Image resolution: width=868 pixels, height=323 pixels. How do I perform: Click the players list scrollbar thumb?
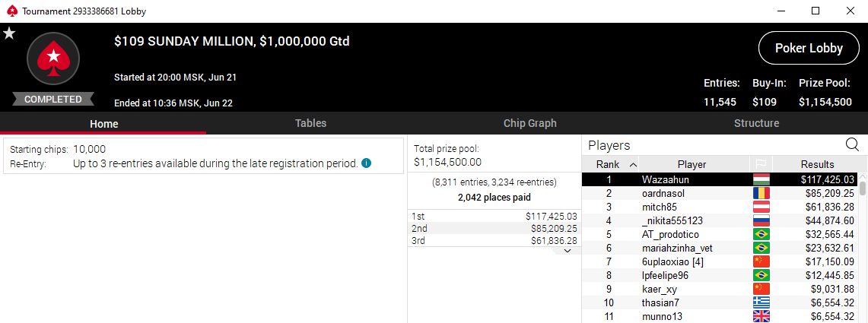coord(863,188)
